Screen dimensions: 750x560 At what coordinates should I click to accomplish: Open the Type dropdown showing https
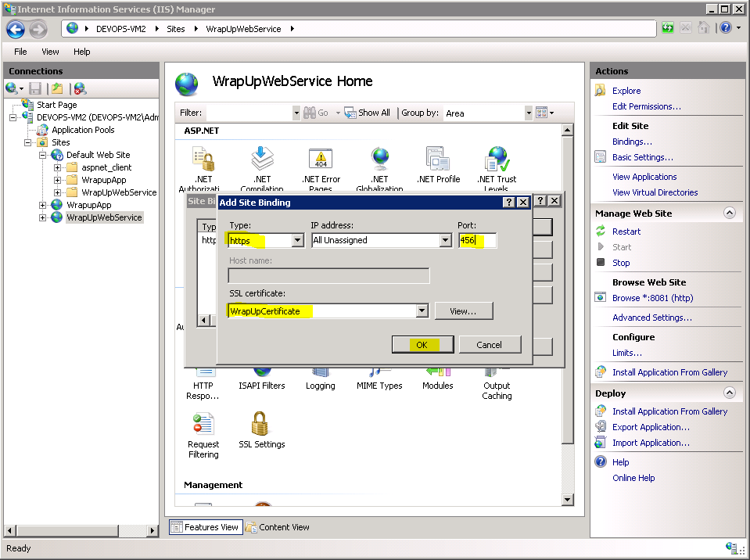297,241
